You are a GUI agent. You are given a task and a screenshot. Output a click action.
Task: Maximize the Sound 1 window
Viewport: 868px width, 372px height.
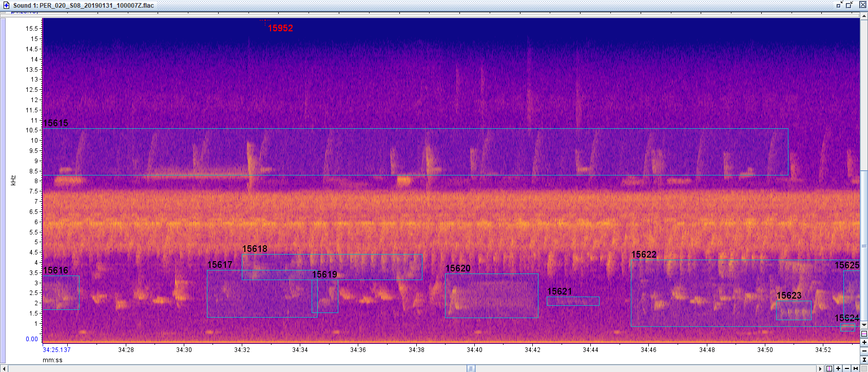tap(849, 5)
